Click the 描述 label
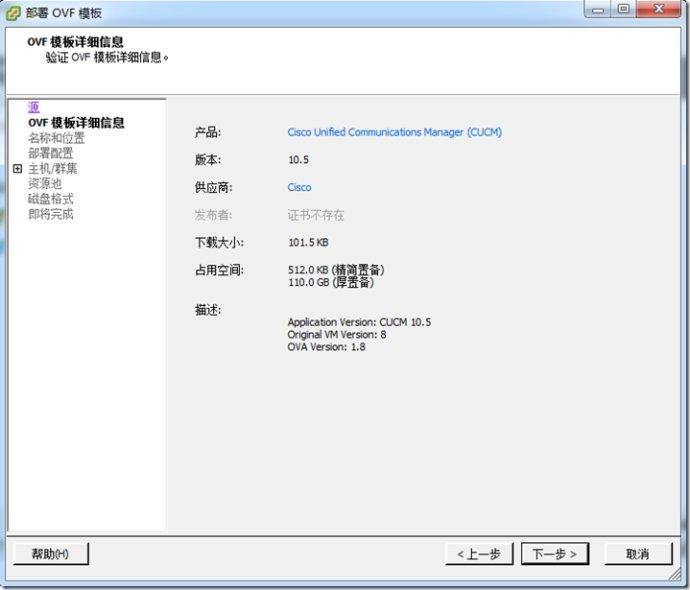 point(208,310)
